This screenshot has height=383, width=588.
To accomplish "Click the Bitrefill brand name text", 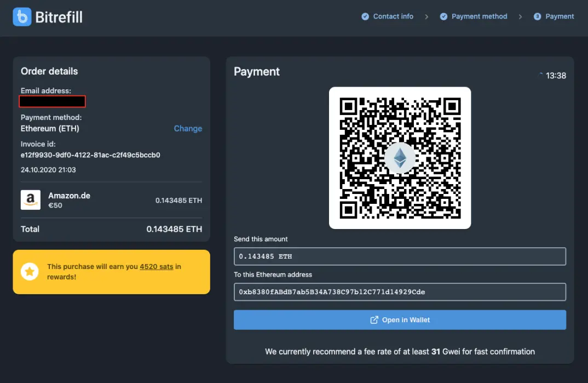I will tap(59, 17).
